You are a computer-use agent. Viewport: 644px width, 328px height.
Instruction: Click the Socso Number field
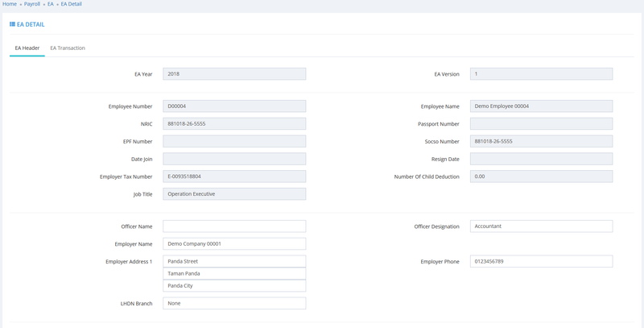[541, 141]
